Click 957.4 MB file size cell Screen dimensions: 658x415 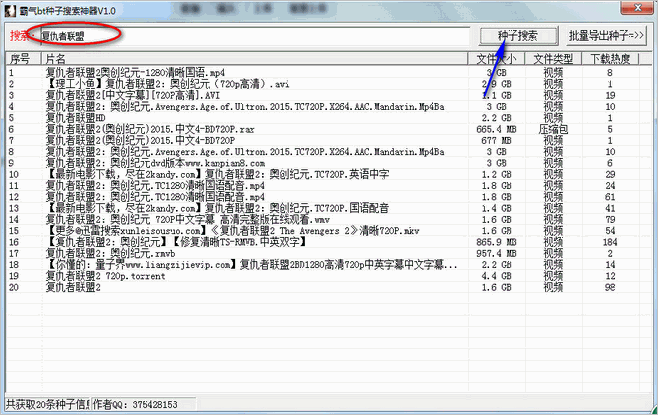pos(496,253)
